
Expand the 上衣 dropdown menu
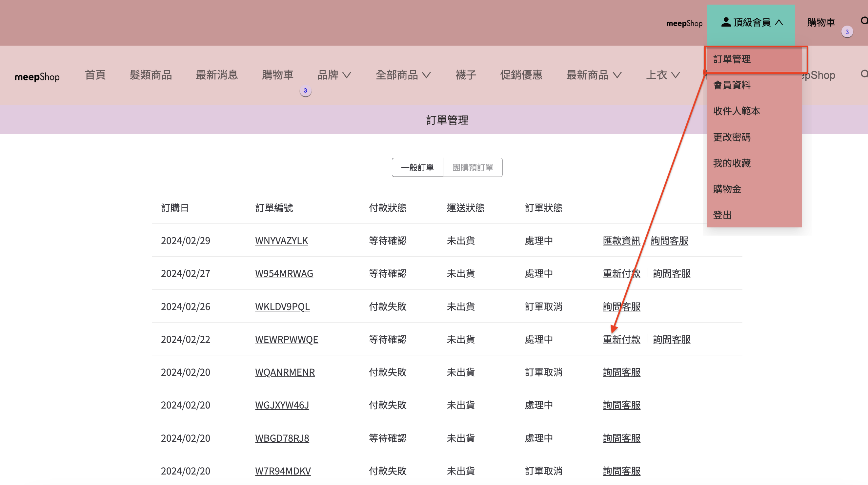662,75
